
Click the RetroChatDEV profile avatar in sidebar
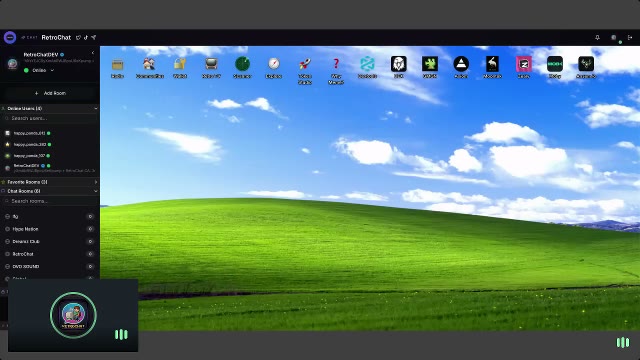click(x=13, y=64)
